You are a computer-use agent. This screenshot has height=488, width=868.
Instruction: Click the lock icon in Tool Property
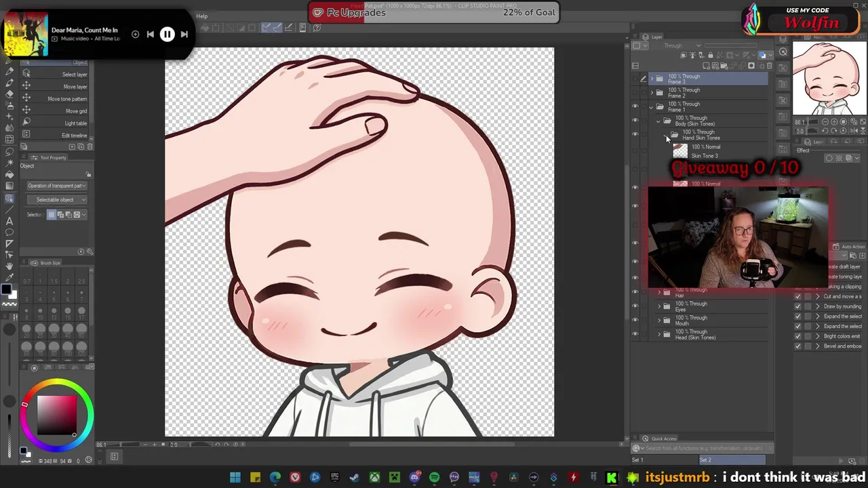(x=88, y=174)
